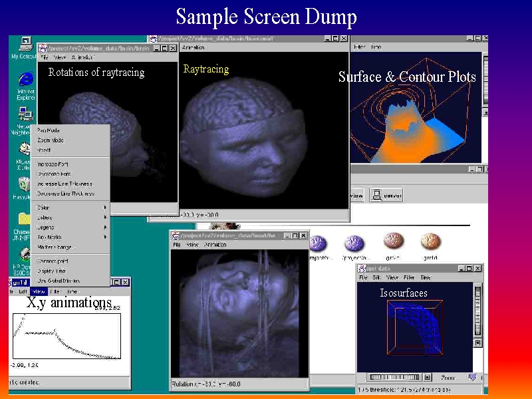Expand the Color submenu
Screen dimensions: 532x399
pos(70,207)
